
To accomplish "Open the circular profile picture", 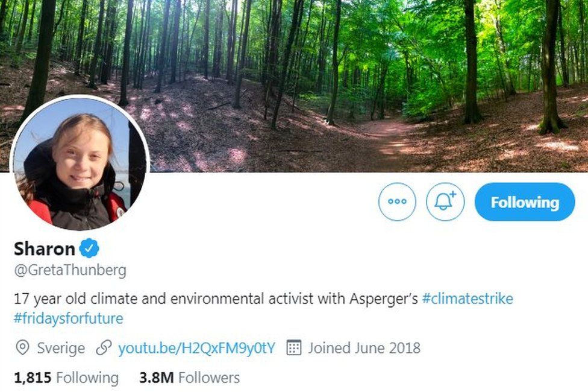I will 79,164.
